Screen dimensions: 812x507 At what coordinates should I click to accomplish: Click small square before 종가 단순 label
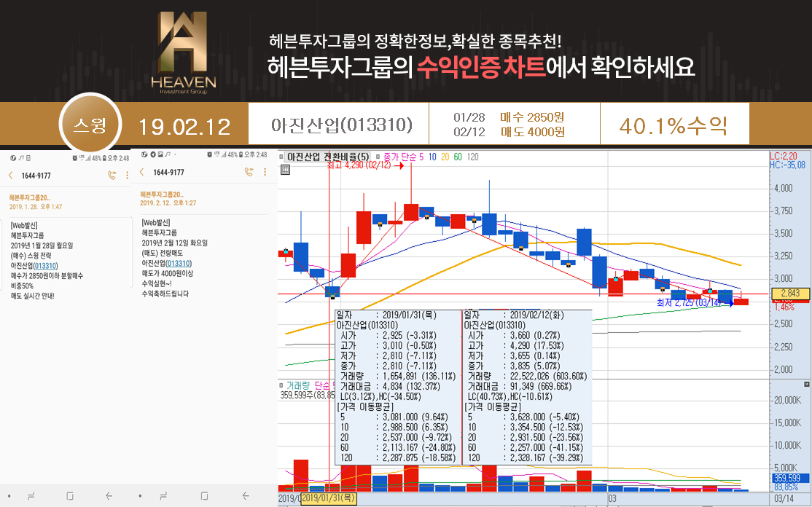point(378,157)
